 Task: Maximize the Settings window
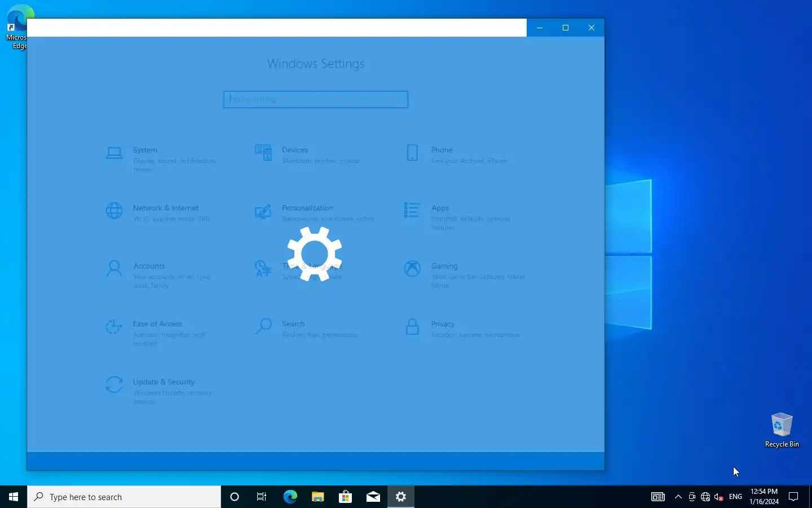[x=566, y=28]
